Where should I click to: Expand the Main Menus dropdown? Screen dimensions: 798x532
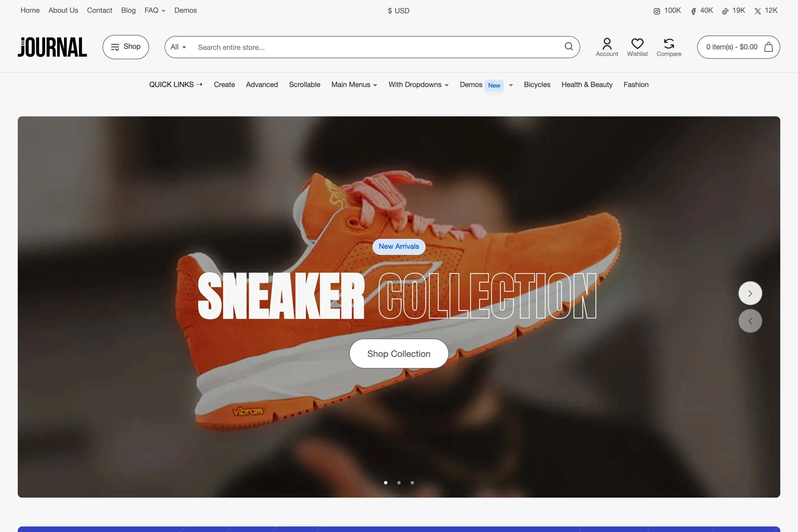tap(354, 85)
